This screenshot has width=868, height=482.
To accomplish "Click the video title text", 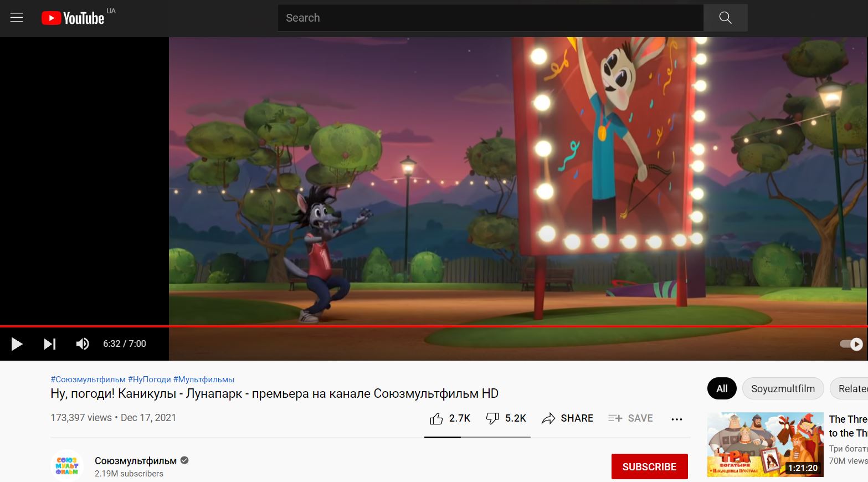I will (274, 393).
